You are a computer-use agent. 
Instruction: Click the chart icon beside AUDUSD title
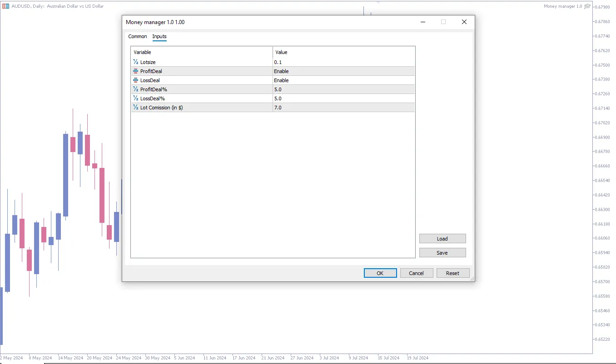pyautogui.click(x=5, y=6)
